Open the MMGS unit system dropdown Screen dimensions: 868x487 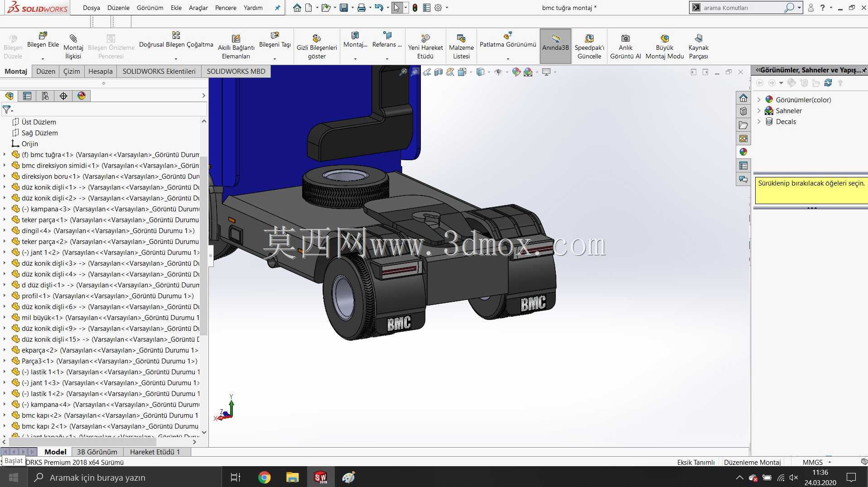829,462
